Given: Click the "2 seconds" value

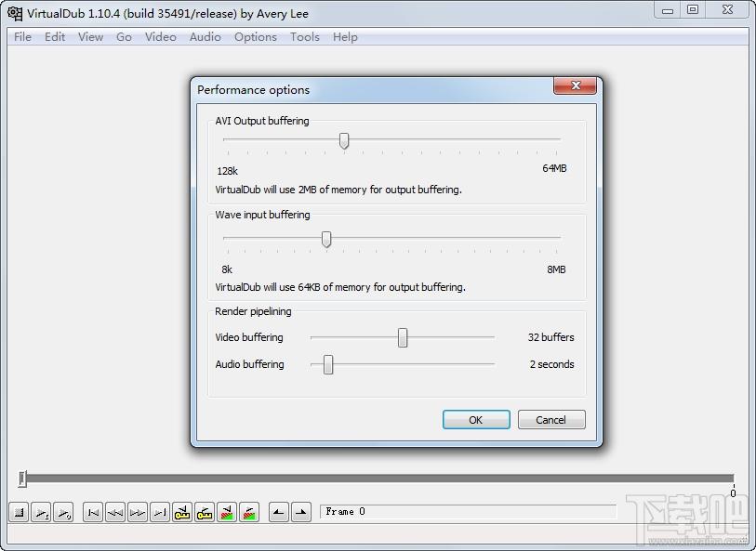Looking at the screenshot, I should tap(552, 364).
